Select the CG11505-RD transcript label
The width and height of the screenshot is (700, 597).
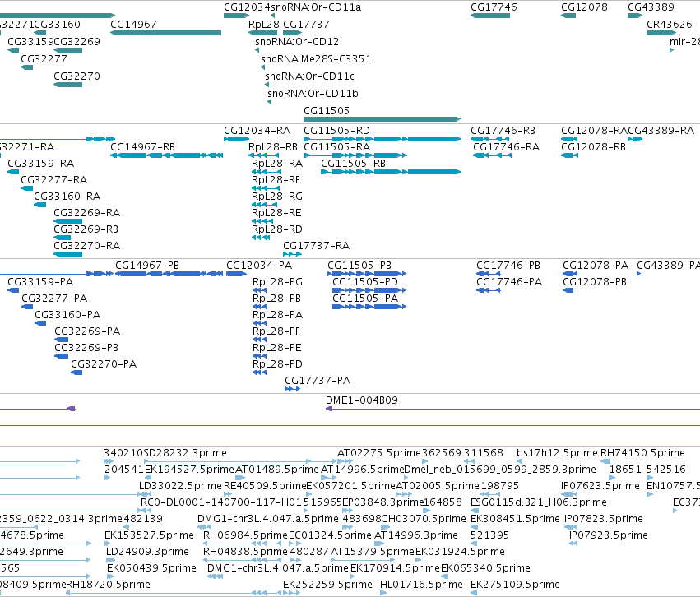[337, 131]
